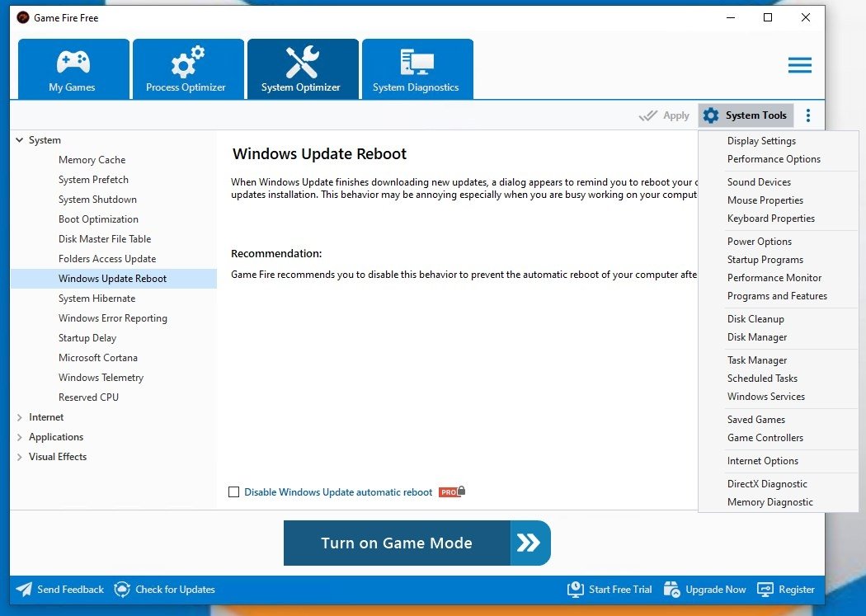Switch to Process Optimizer gears tab

(x=188, y=69)
